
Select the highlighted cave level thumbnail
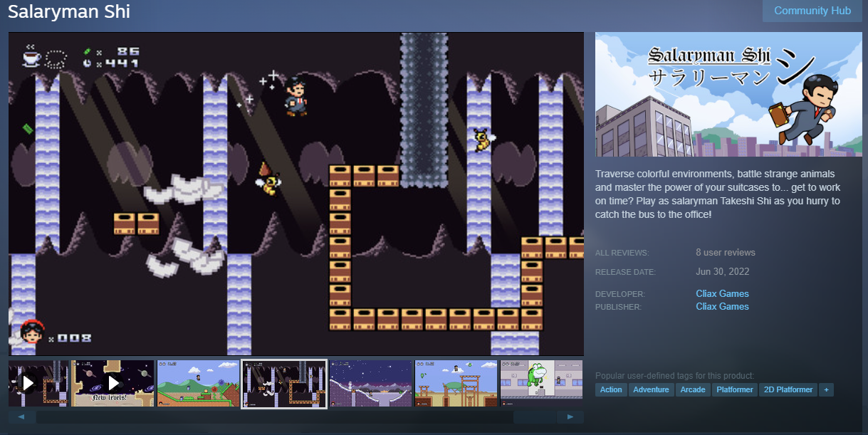[x=285, y=383]
